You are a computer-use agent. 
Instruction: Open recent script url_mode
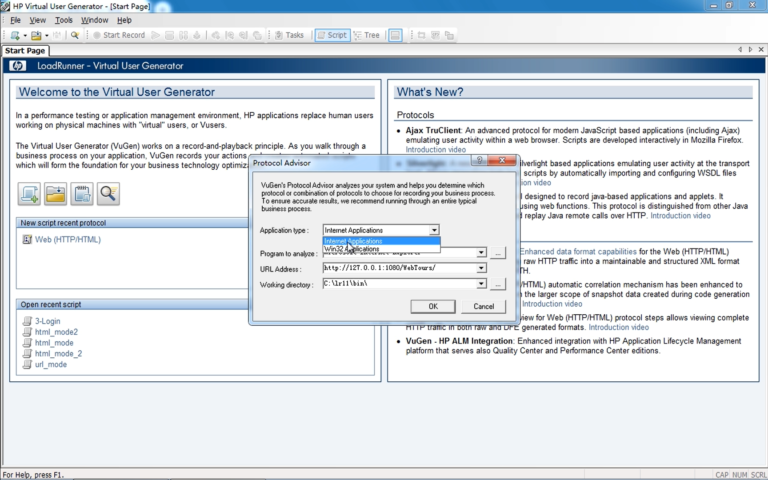(51, 364)
